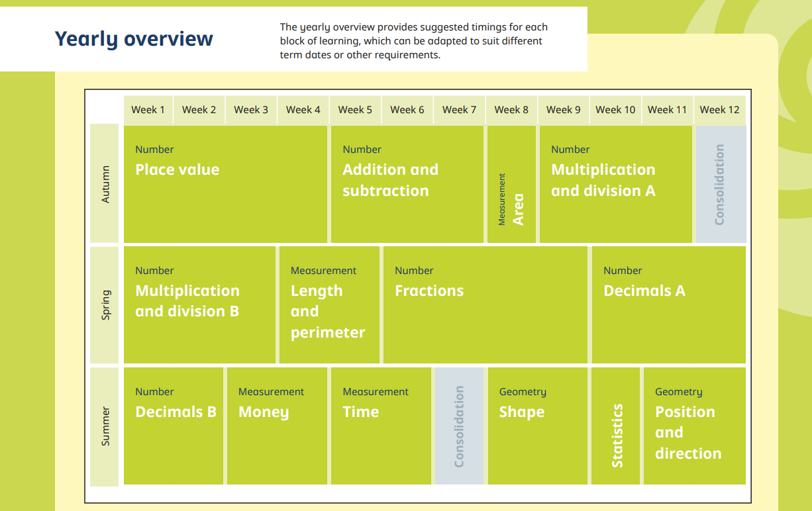Select the "Decimals A" block
This screenshot has width=812, height=511.
point(668,305)
